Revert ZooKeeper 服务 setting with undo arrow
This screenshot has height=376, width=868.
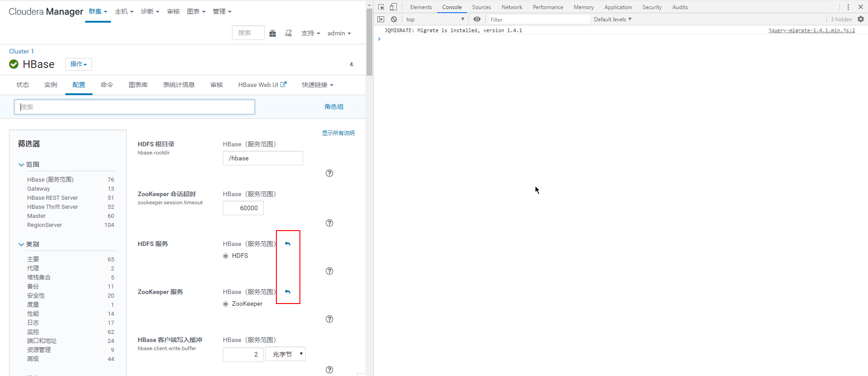coord(288,292)
